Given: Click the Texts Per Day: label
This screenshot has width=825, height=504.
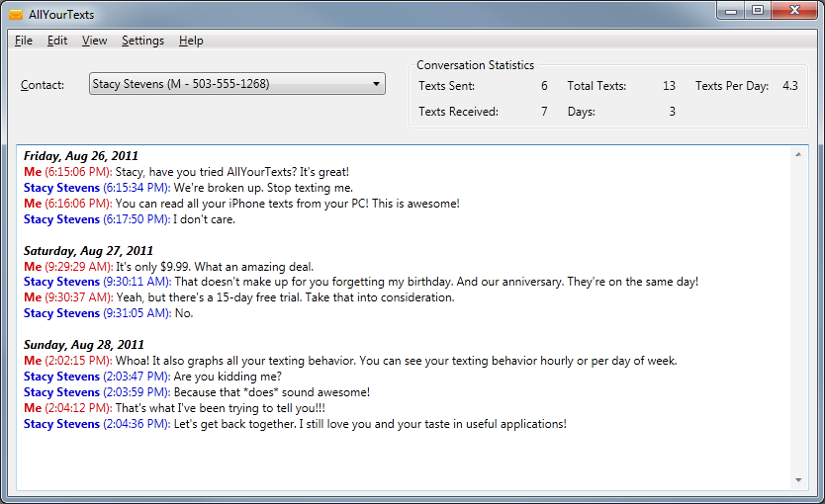Looking at the screenshot, I should tap(732, 86).
